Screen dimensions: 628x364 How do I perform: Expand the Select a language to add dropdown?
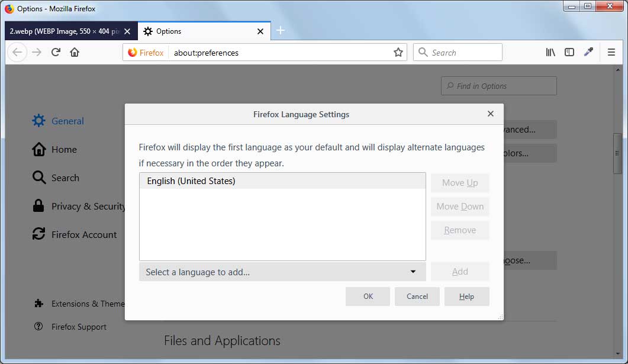(x=282, y=272)
